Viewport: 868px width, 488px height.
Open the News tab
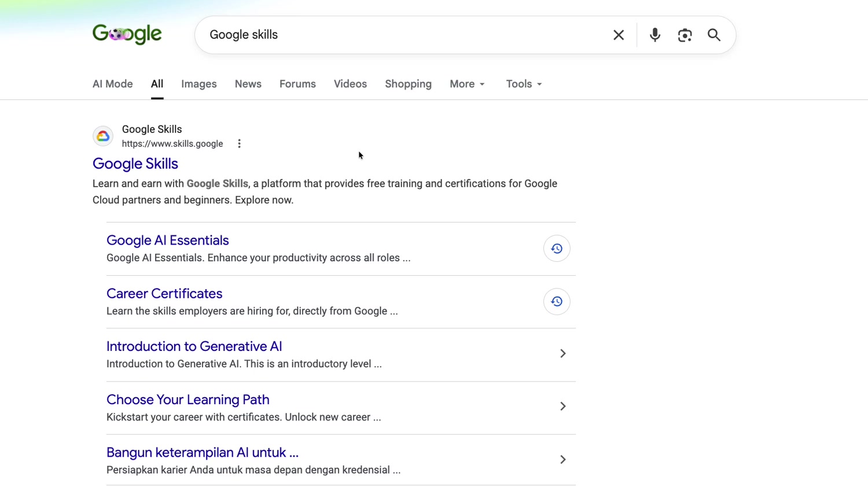(x=248, y=84)
